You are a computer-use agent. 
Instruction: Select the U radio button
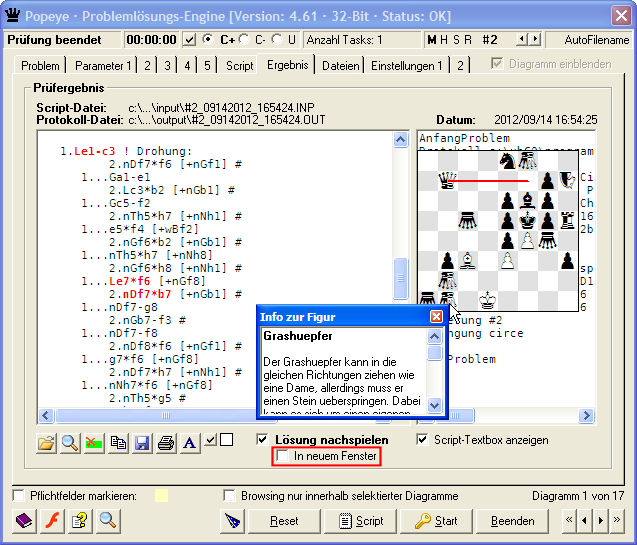[277, 39]
